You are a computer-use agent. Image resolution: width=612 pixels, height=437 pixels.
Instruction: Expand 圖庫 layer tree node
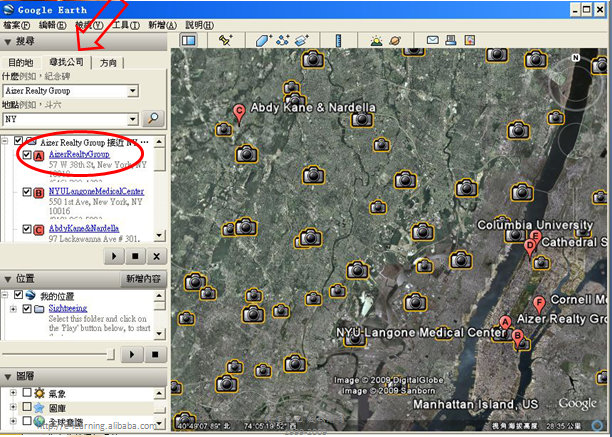(x=13, y=407)
